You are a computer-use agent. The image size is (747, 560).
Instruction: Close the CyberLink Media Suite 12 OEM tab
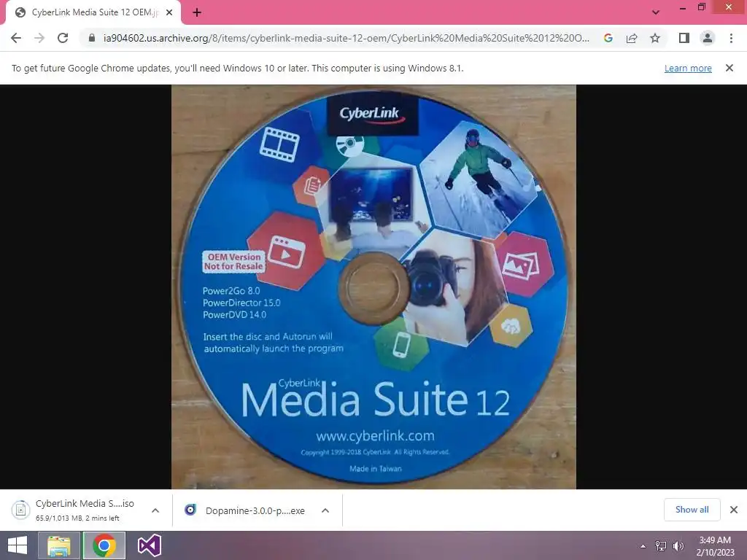tap(169, 12)
